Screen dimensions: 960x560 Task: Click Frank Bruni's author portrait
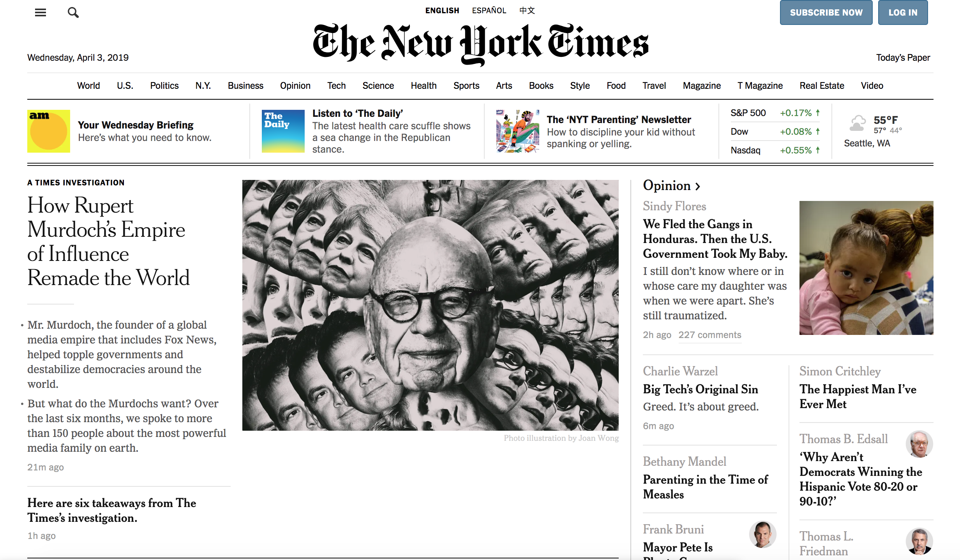coord(762,534)
